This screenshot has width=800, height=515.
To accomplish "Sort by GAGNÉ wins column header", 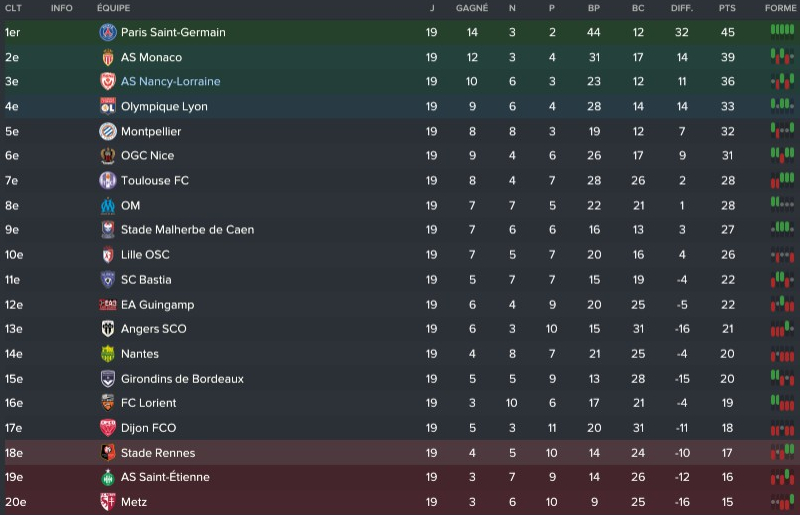I will coord(472,8).
